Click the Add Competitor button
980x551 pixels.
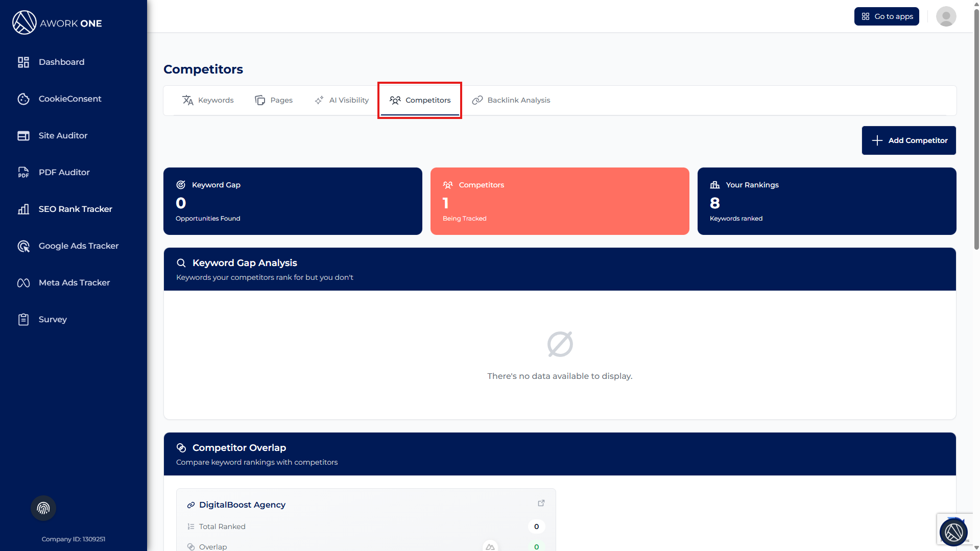[909, 140]
